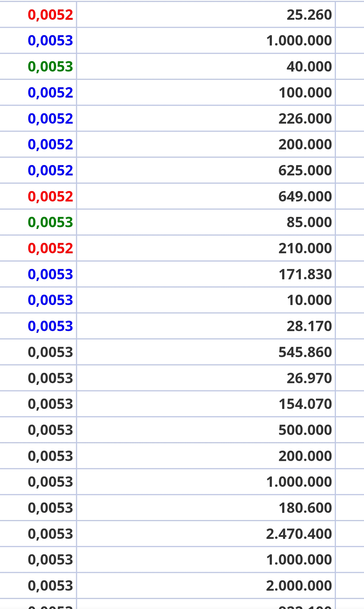This screenshot has width=364, height=609.
Task: Select the 226.000 volume value
Action: point(305,119)
